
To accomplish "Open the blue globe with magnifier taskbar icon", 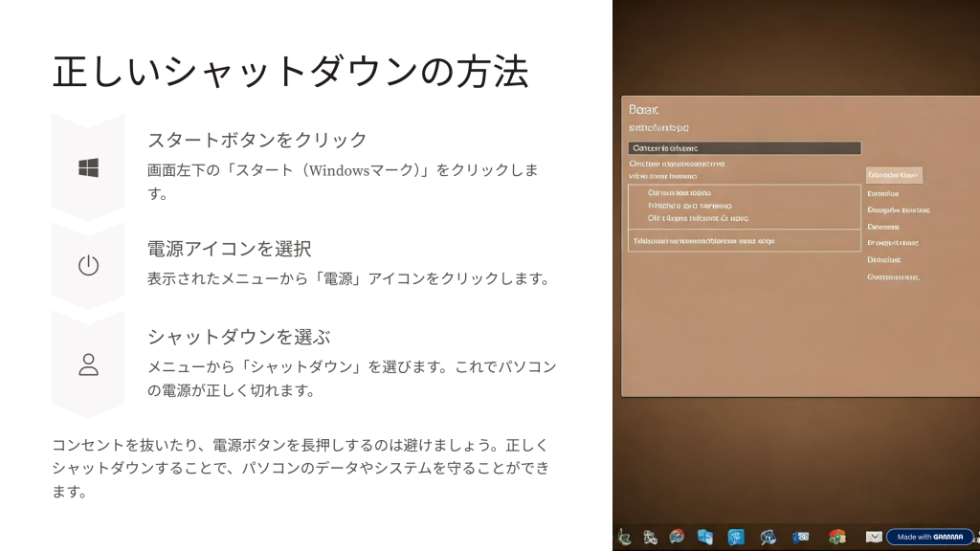I will click(x=768, y=537).
